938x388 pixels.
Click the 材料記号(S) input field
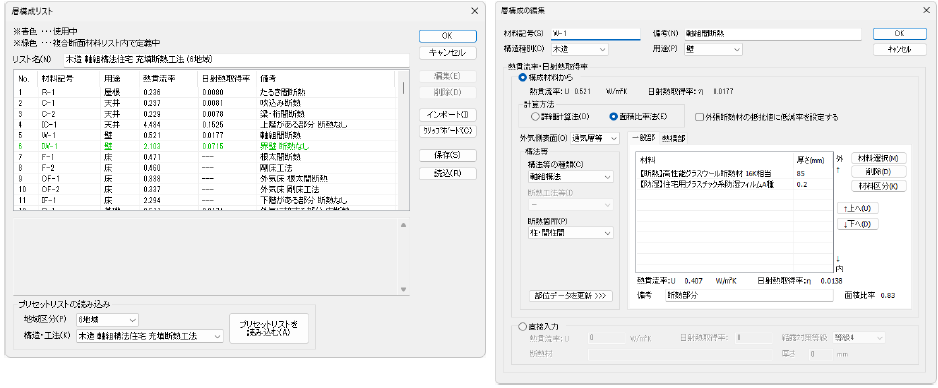595,34
